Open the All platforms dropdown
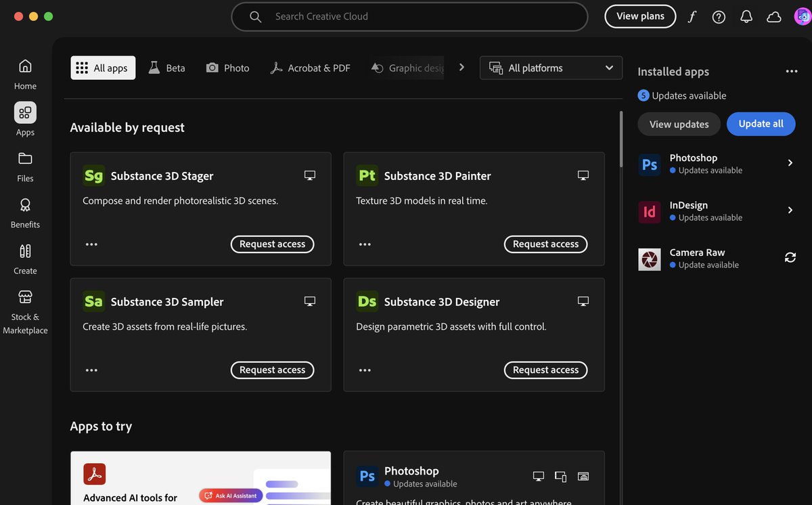The image size is (812, 505). [551, 68]
